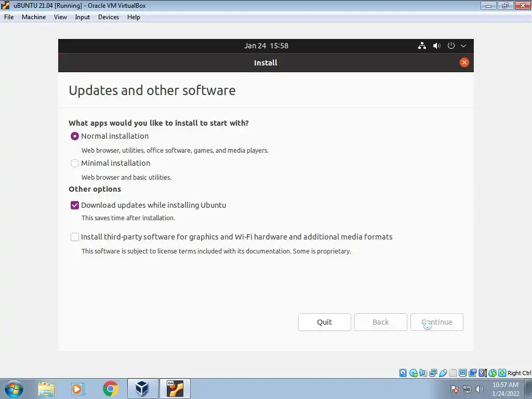Click the 'Other options' heading

pyautogui.click(x=95, y=189)
